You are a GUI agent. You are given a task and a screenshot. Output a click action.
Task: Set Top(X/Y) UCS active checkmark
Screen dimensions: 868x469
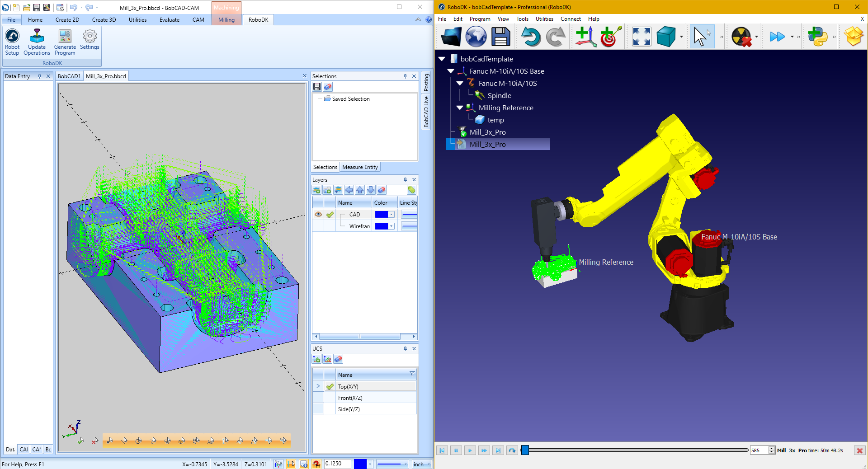coord(330,387)
